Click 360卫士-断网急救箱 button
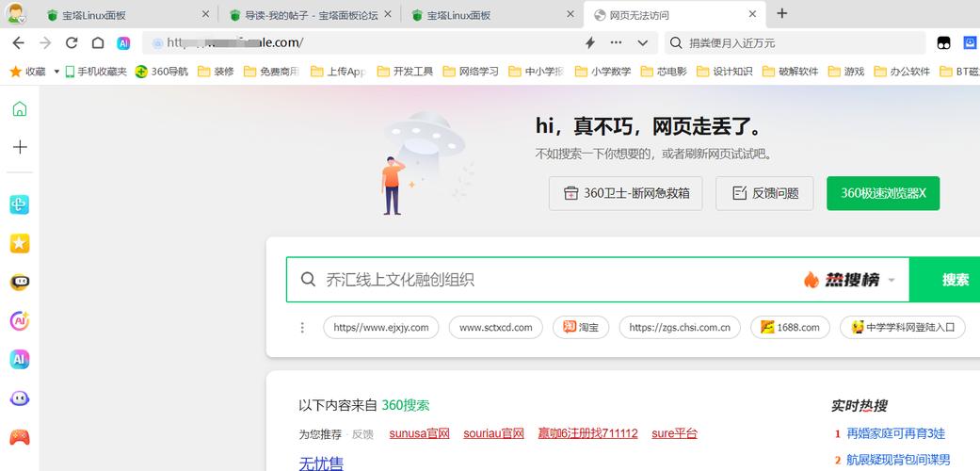Viewport: 980px width, 471px height. 626,193
